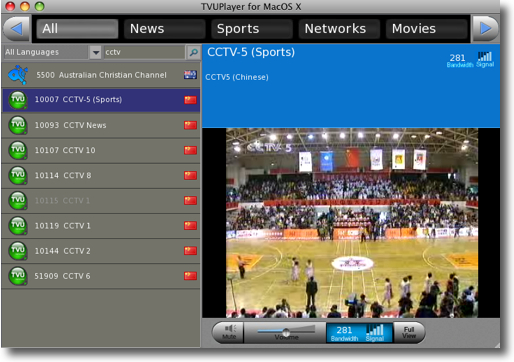The image size is (514, 362).
Task: Click the search magnifier icon
Action: [193, 52]
